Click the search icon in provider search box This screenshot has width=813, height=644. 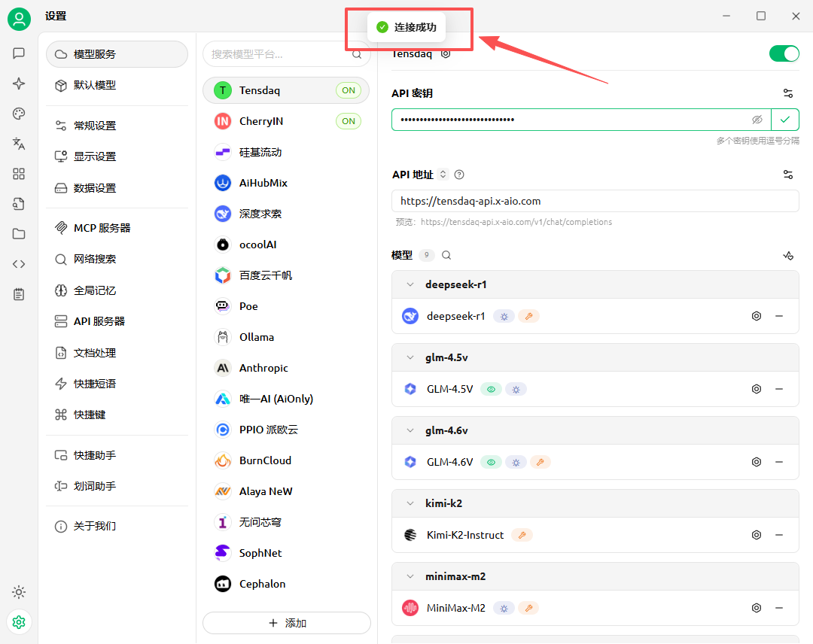[x=357, y=54]
